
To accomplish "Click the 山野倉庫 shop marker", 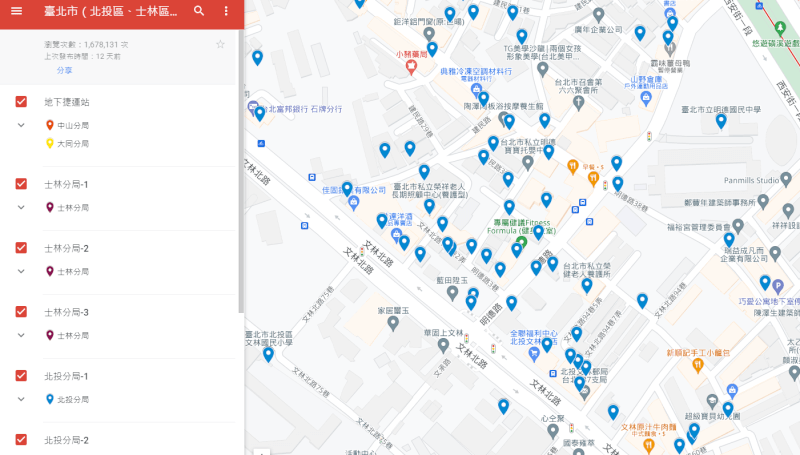I will (646, 98).
